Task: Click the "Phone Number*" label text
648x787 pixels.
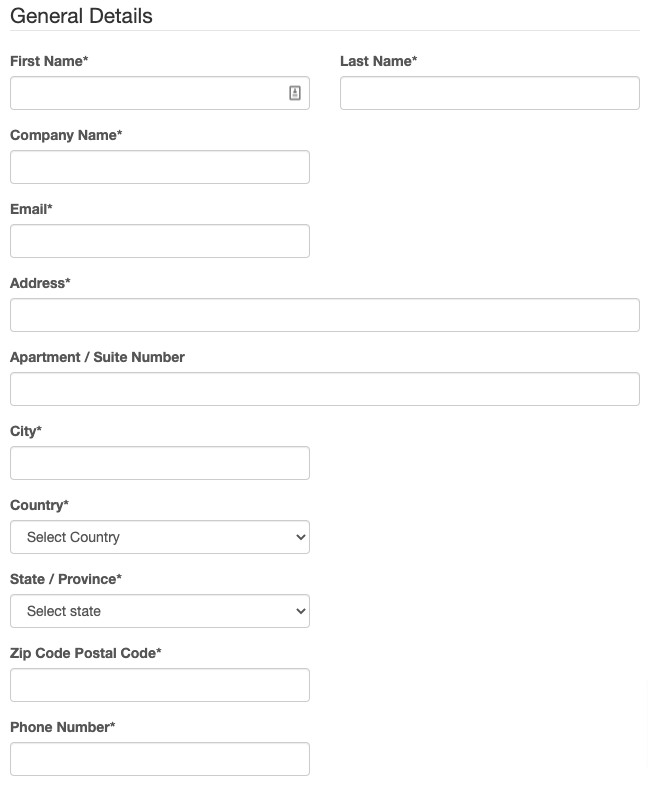Action: [62, 727]
